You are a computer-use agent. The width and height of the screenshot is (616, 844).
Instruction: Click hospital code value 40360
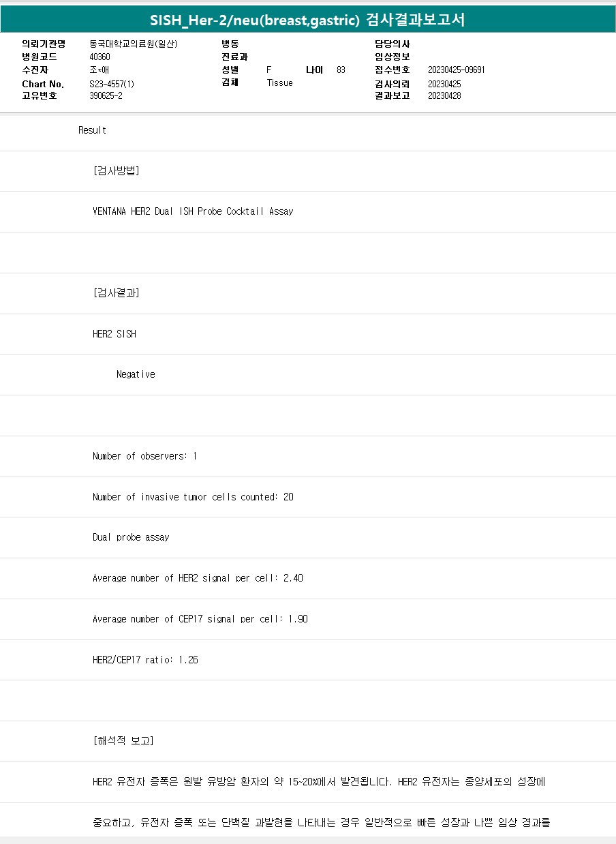pyautogui.click(x=99, y=57)
